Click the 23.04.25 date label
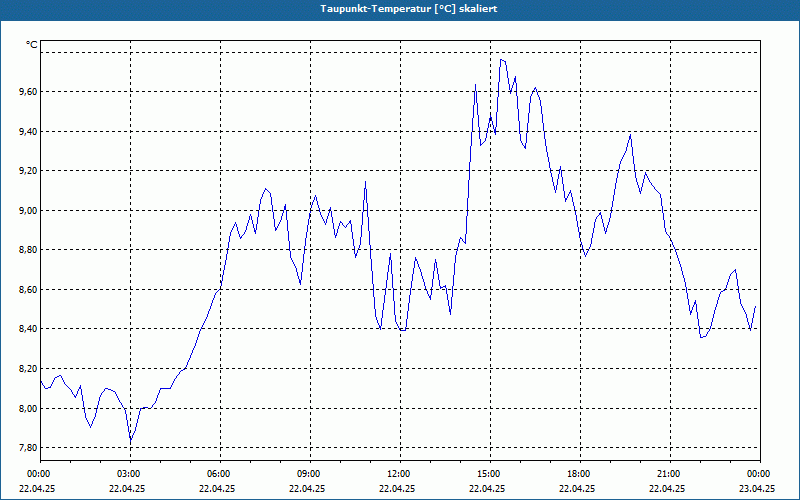Image resolution: width=800 pixels, height=500 pixels. (757, 488)
